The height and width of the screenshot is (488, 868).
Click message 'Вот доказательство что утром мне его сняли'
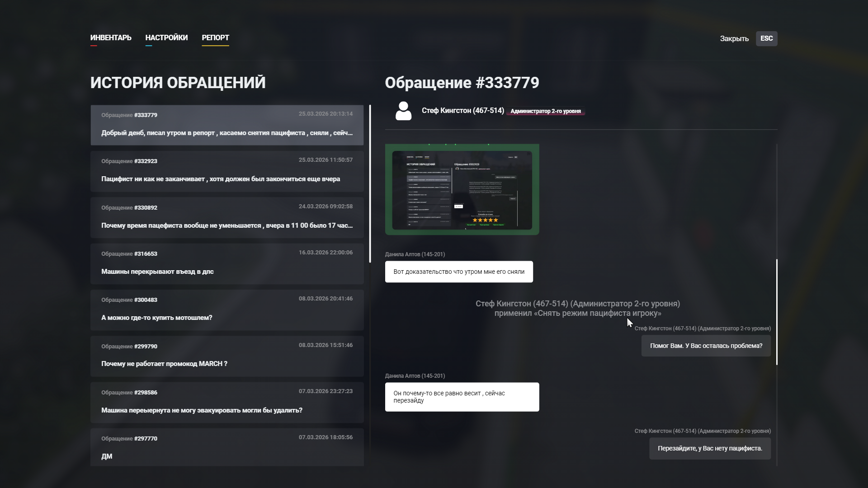coord(459,272)
